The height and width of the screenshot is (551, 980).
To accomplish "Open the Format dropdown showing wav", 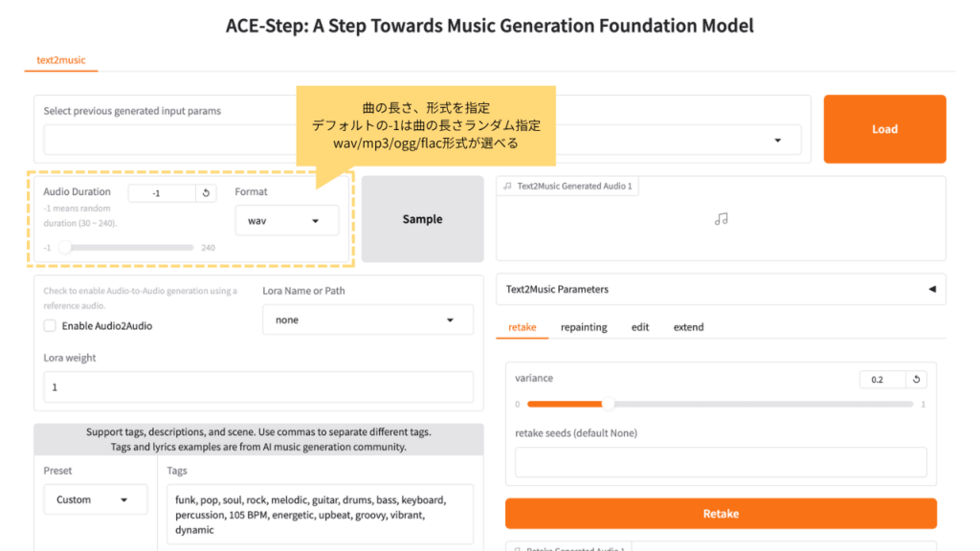I will pos(287,221).
